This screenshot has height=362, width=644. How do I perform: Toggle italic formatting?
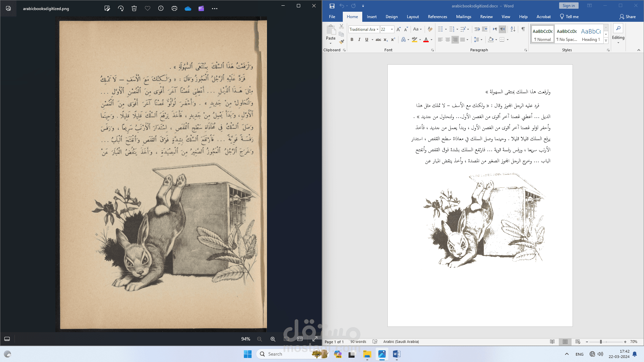pyautogui.click(x=359, y=40)
